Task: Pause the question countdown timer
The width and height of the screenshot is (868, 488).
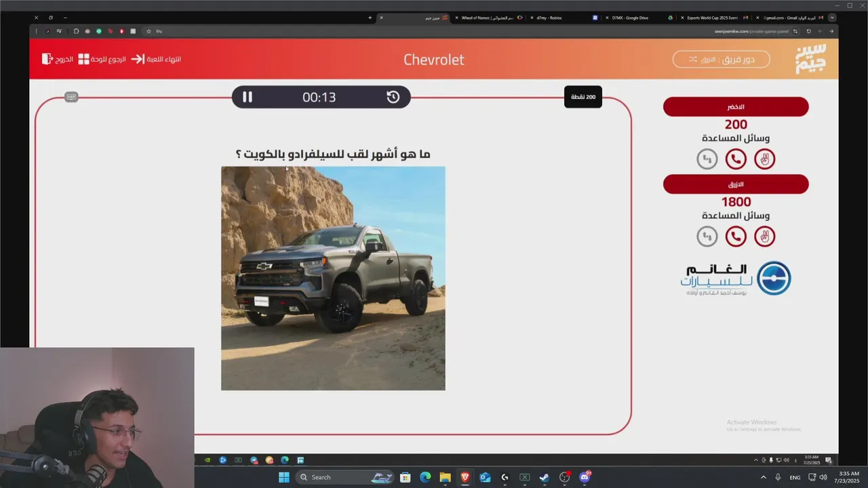Action: click(x=248, y=97)
